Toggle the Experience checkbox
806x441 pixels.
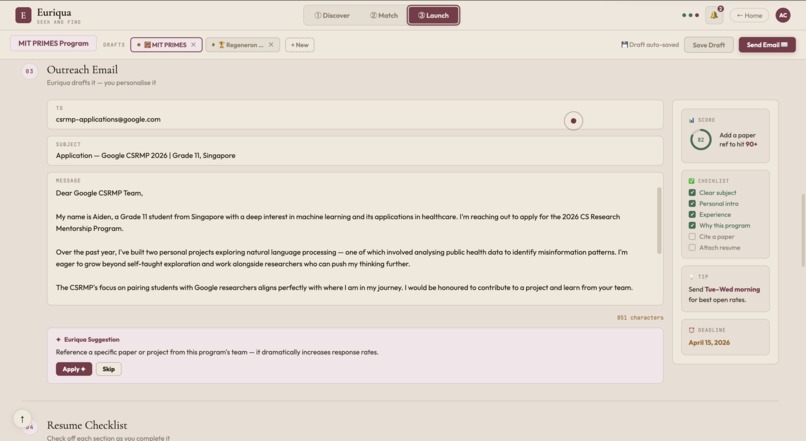click(x=692, y=214)
